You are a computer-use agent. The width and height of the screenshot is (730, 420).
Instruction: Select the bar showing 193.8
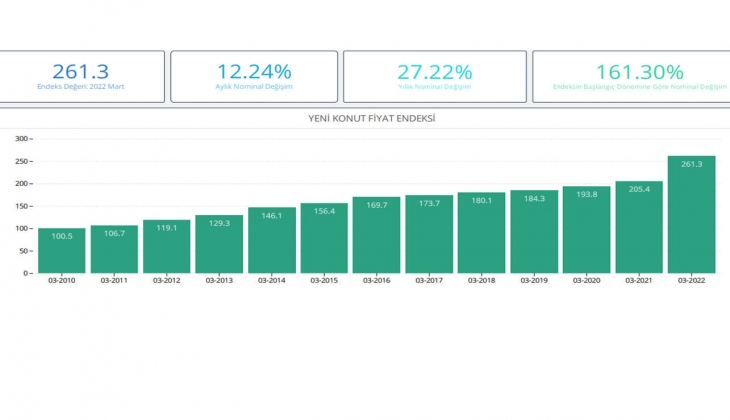586,229
